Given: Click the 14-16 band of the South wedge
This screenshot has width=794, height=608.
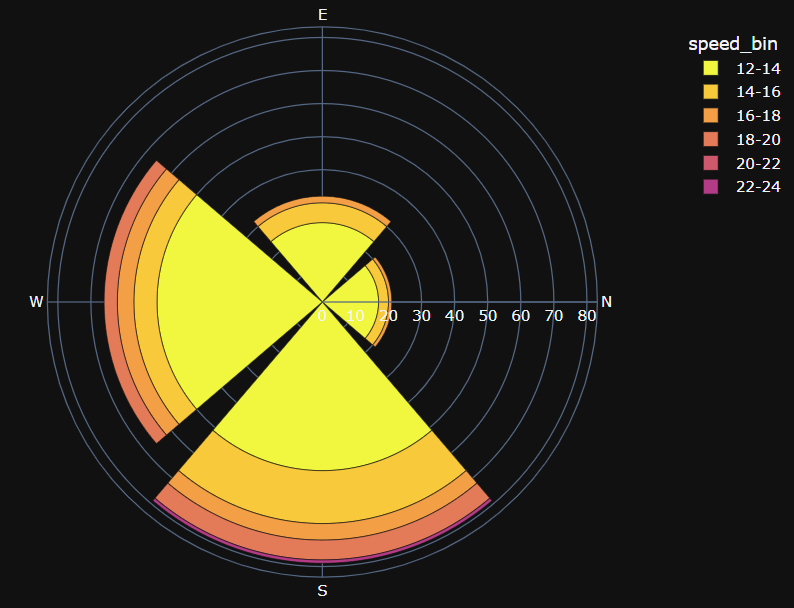Looking at the screenshot, I should click(x=323, y=497).
